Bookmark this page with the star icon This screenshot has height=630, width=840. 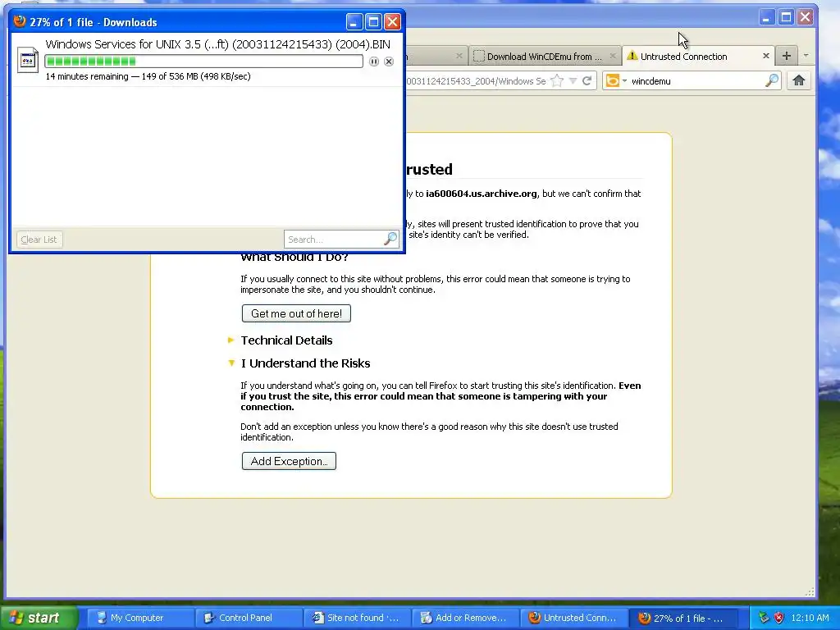[x=557, y=81]
